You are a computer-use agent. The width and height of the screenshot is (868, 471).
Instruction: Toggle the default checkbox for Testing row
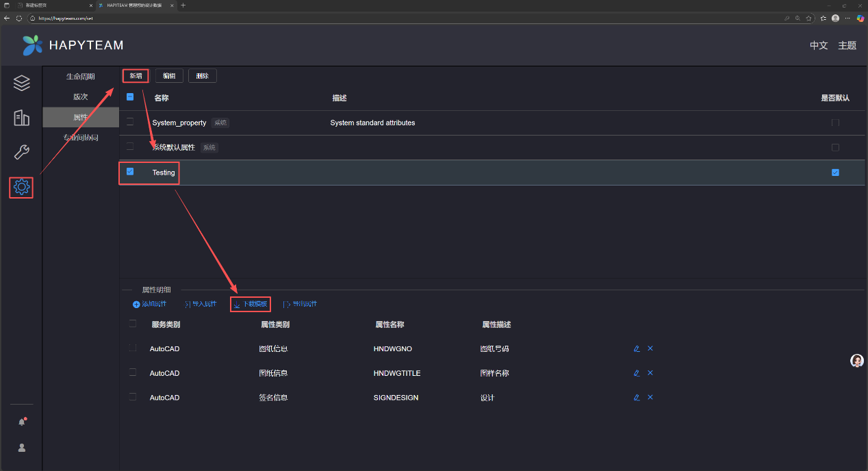835,173
